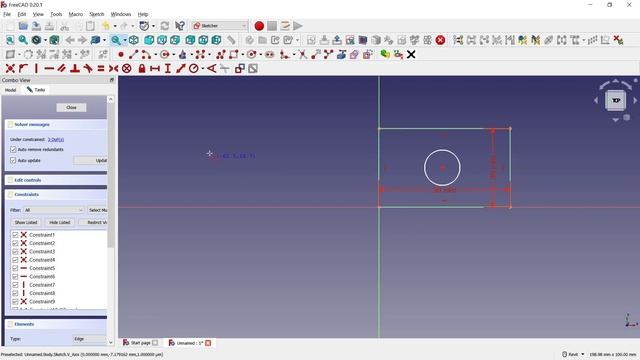
Task: Uncheck Constraint1 checkbox
Action: point(15,235)
